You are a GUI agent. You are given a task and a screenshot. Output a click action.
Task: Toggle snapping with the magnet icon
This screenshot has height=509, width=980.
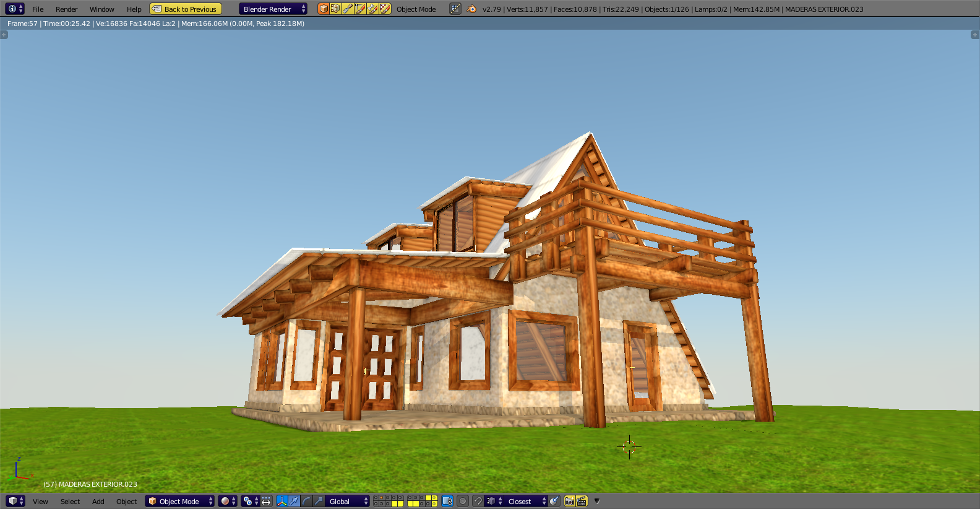(x=478, y=501)
